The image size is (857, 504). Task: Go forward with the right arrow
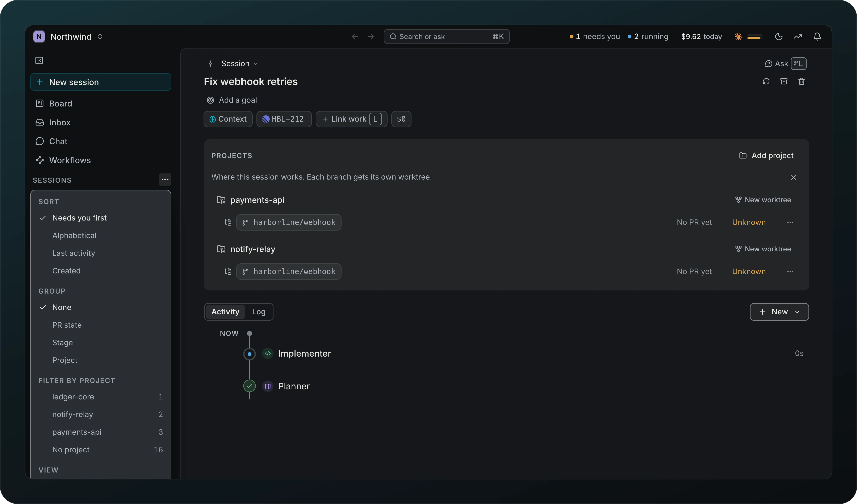point(371,36)
